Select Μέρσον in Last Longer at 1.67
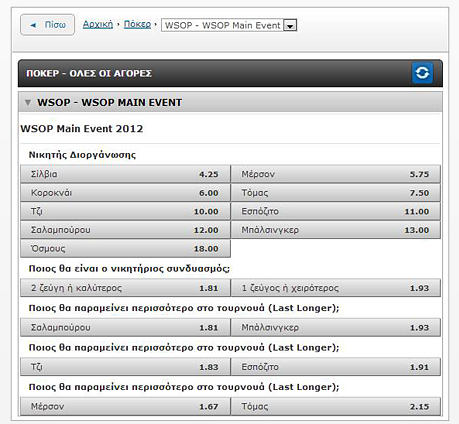The width and height of the screenshot is (459, 424). [125, 406]
